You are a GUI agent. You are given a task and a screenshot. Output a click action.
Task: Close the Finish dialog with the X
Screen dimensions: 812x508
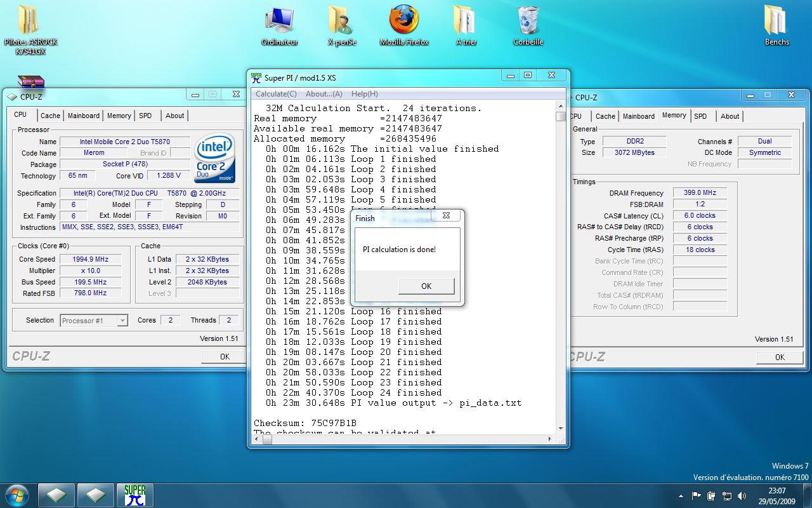point(446,216)
